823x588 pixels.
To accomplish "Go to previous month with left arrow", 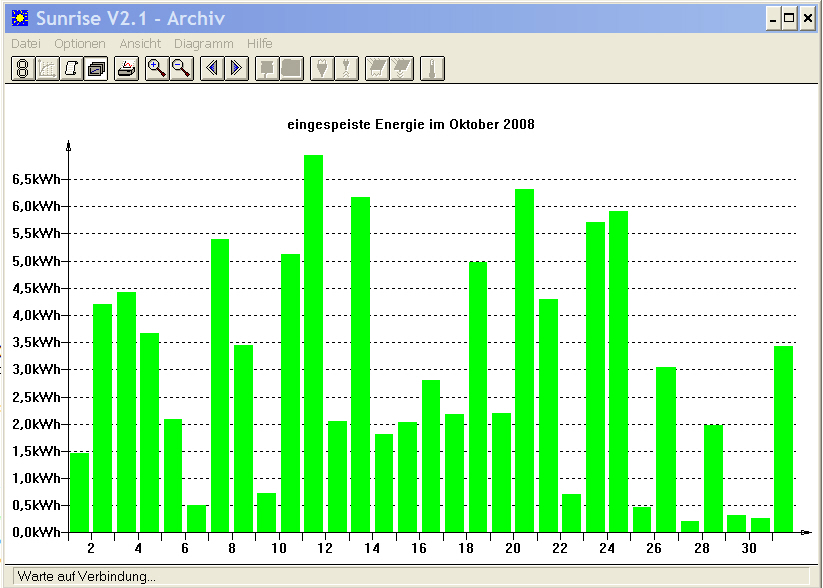I will click(212, 69).
